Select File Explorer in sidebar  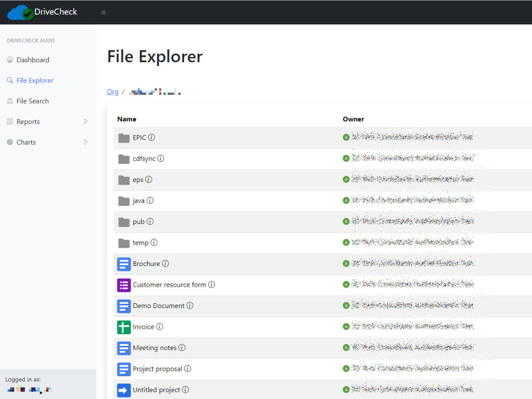point(35,80)
